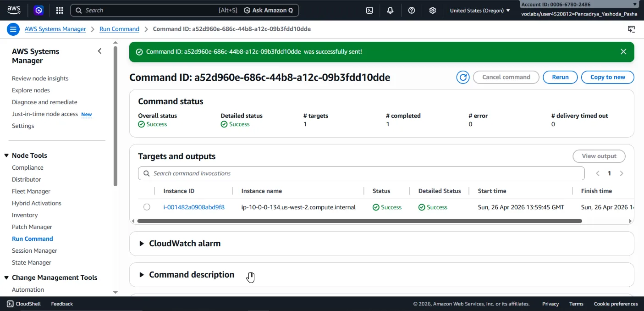Viewport: 644px width, 311px height.
Task: Click Copy to new button
Action: click(x=608, y=77)
